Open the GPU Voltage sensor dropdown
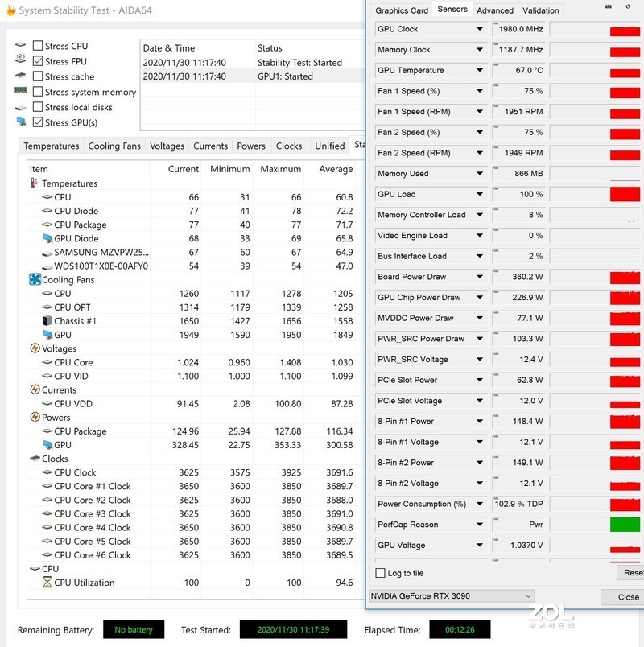 click(479, 545)
